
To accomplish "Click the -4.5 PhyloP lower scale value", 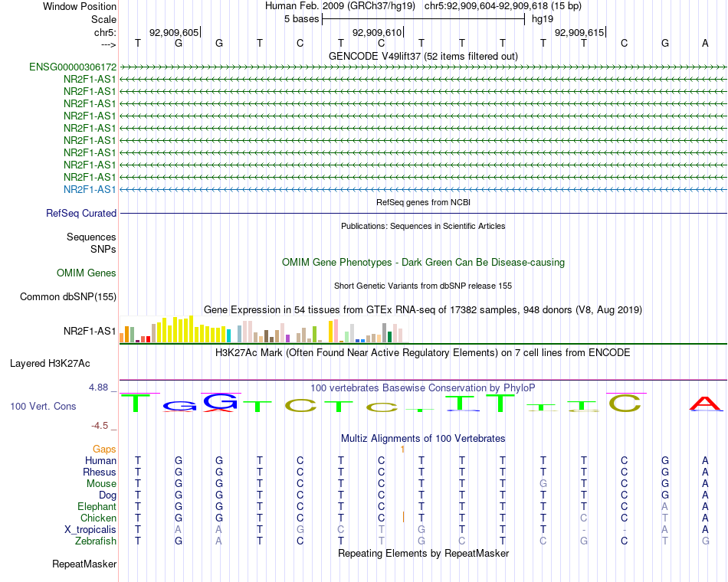I will click(x=100, y=426).
